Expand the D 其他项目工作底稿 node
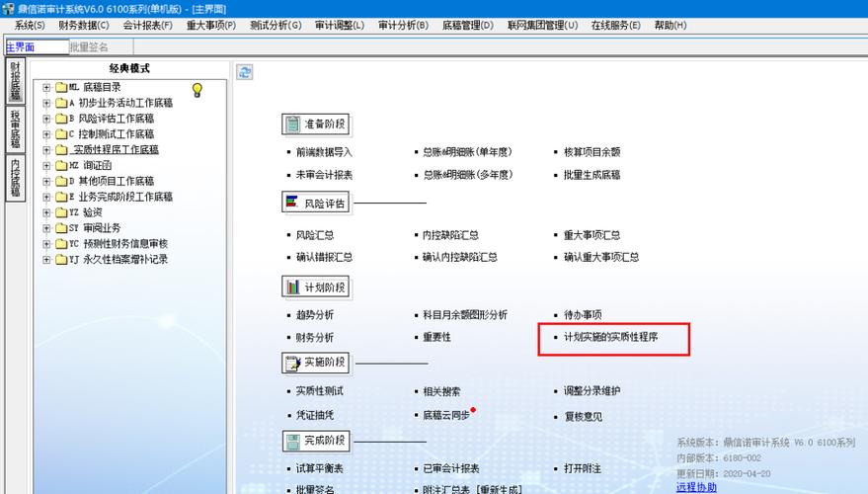868x494 pixels. (46, 181)
